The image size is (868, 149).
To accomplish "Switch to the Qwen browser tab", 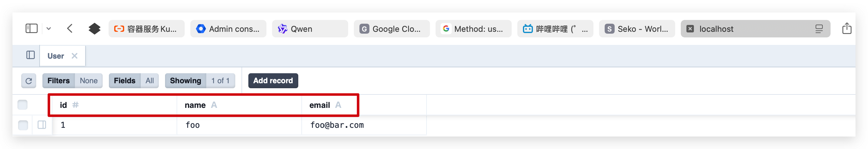I will pyautogui.click(x=310, y=29).
